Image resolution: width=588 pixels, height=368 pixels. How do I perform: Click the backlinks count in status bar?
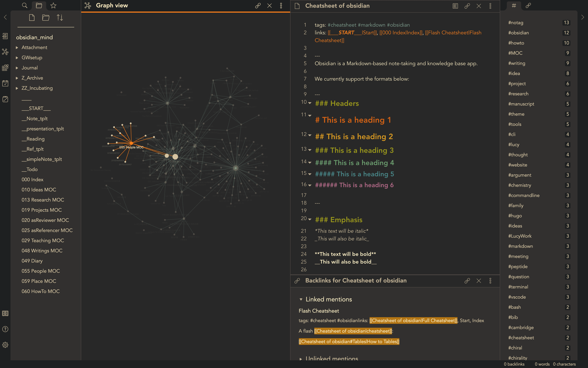(x=514, y=364)
